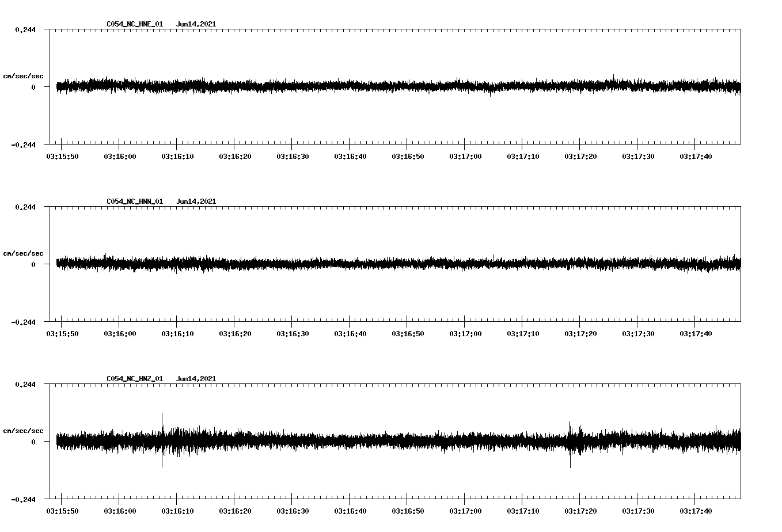Click the cm/sec/sec unit label on HNE plot

tap(23, 77)
